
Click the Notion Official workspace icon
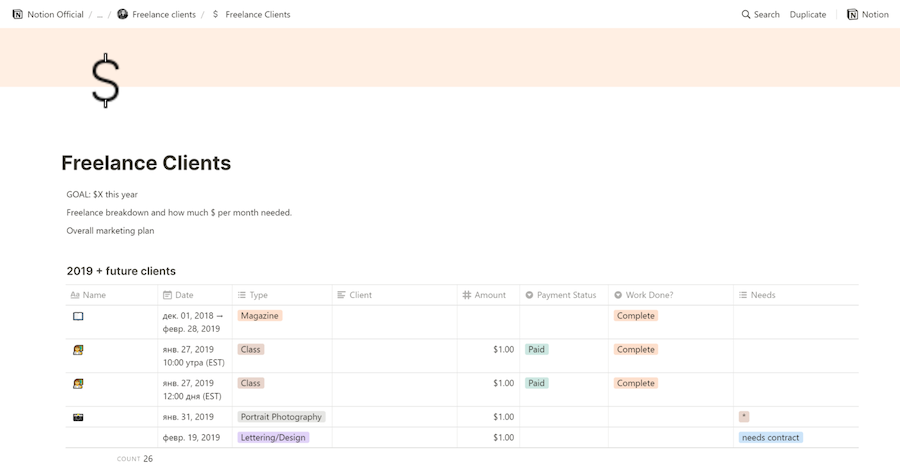[17, 15]
